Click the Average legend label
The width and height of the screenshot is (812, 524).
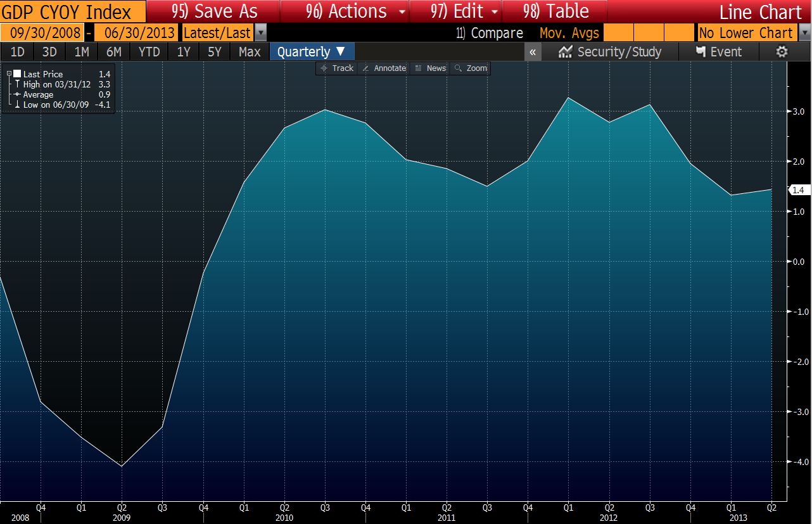click(39, 94)
